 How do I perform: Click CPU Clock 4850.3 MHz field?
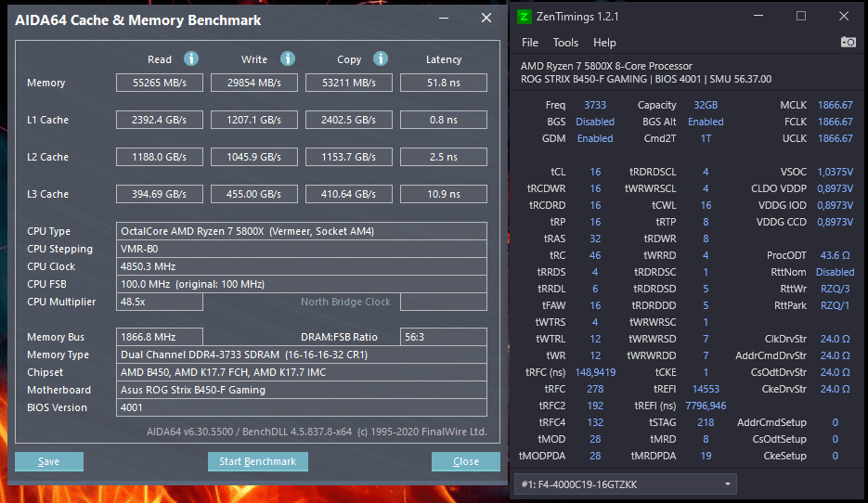click(x=302, y=266)
